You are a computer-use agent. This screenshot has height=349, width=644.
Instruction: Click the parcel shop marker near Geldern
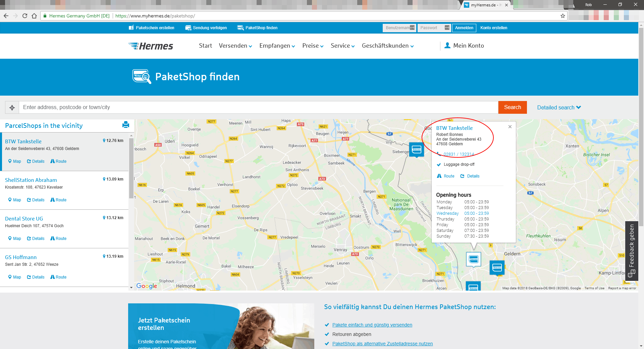coord(497,268)
